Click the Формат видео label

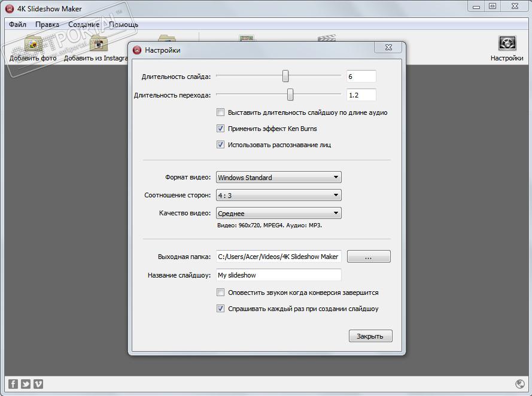click(x=188, y=177)
